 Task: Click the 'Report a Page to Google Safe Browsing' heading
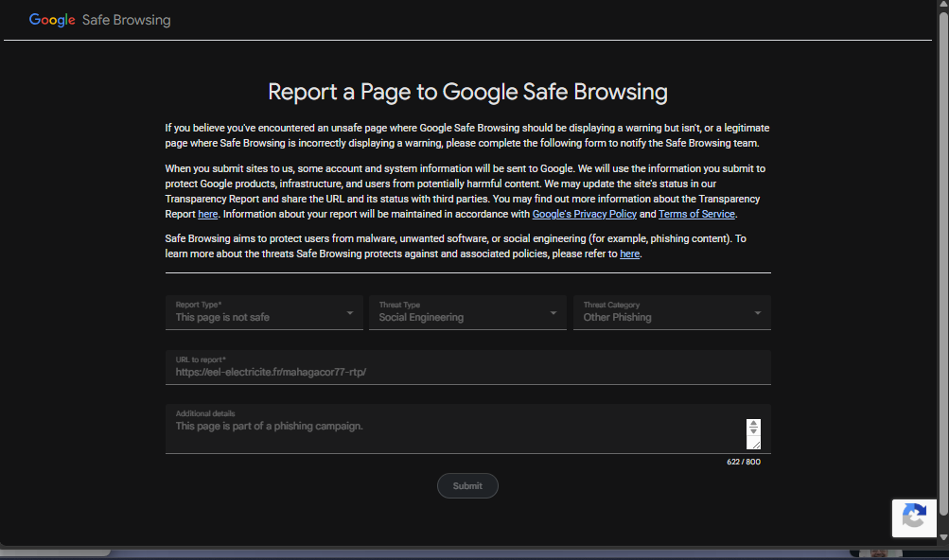pos(467,92)
